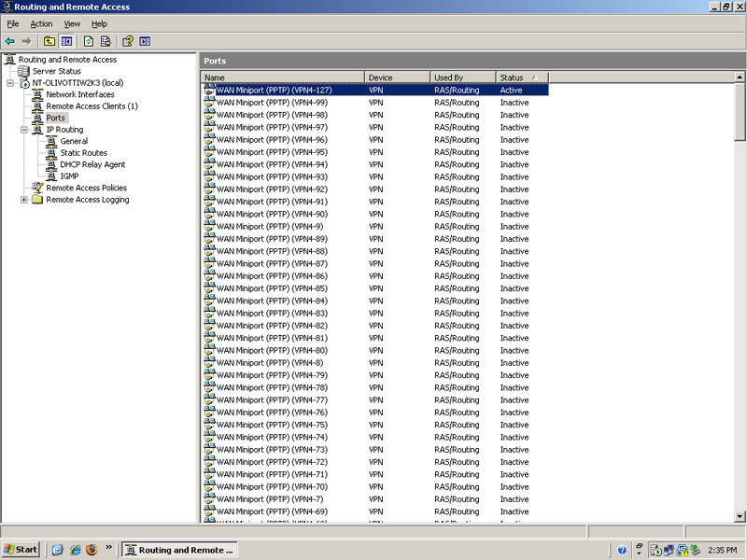Click Inactive status in VPN4-94 row

(x=514, y=164)
